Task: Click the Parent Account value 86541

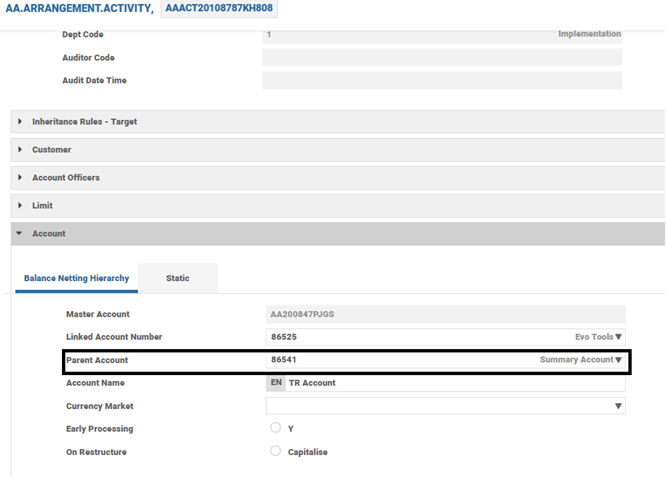Action: point(283,360)
